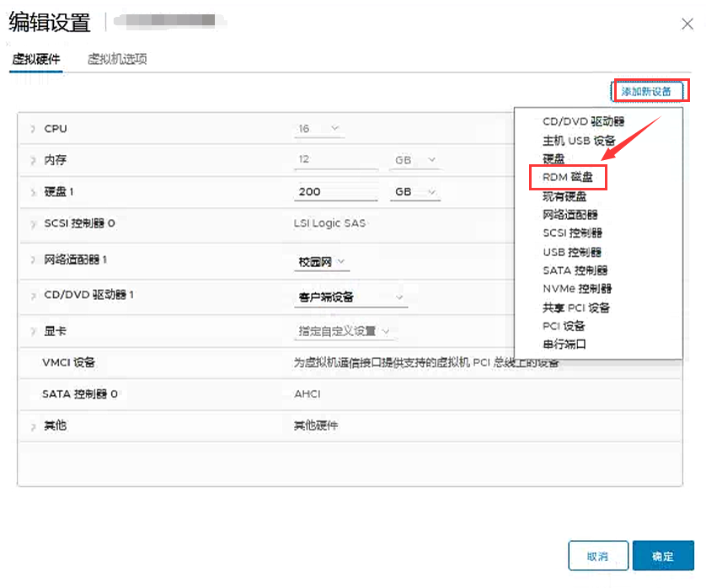The image size is (706, 588).
Task: Expand the 显卡 row
Action: tap(33, 332)
